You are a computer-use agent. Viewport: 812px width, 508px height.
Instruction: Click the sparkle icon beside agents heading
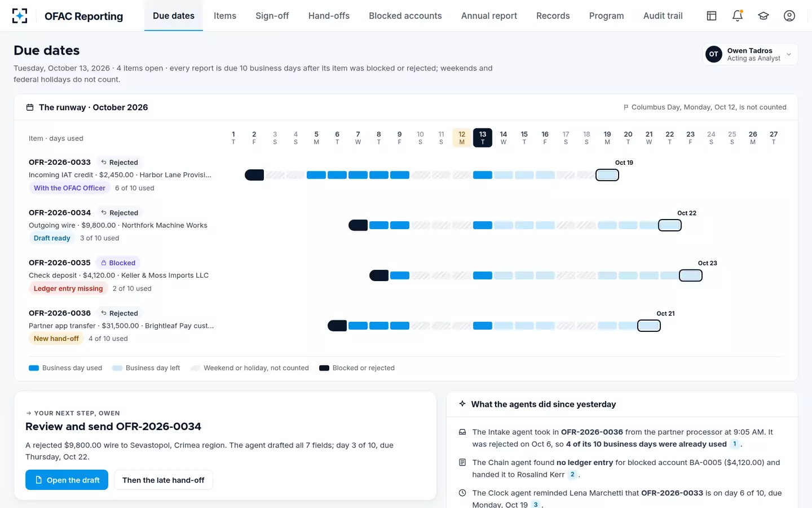pos(462,404)
